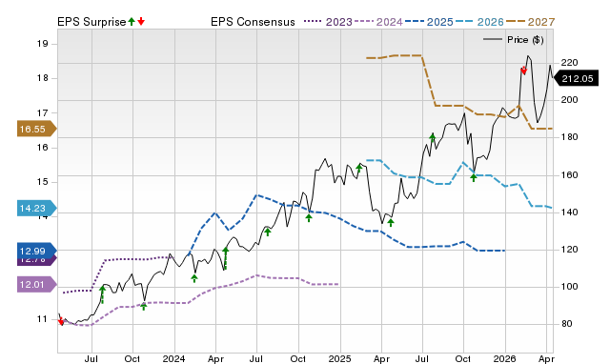This screenshot has width=610, height=364.
Task: Click the 19 EPS axis label
Action: [x=42, y=44]
